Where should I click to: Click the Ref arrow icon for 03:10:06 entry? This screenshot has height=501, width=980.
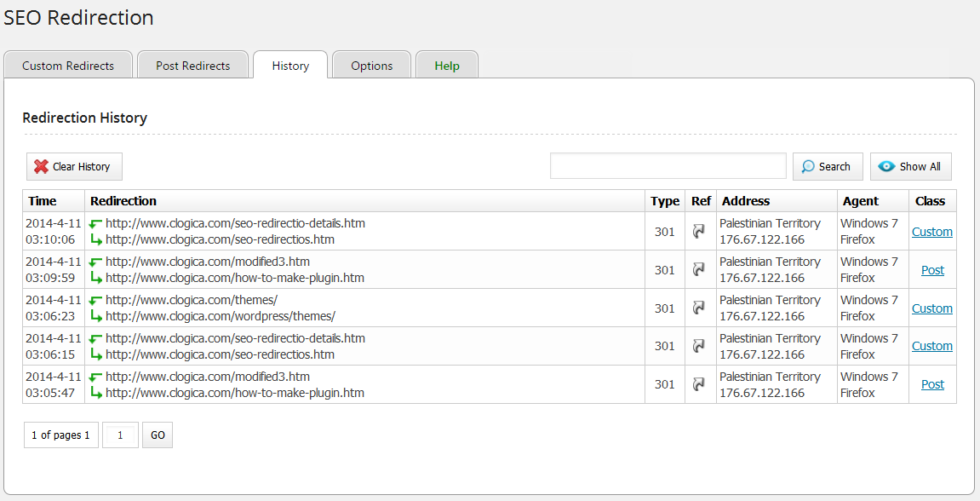pyautogui.click(x=699, y=231)
